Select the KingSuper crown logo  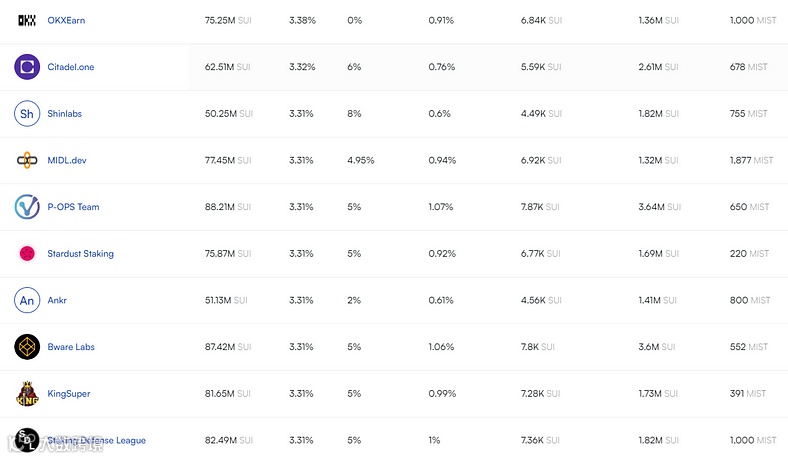point(27,394)
